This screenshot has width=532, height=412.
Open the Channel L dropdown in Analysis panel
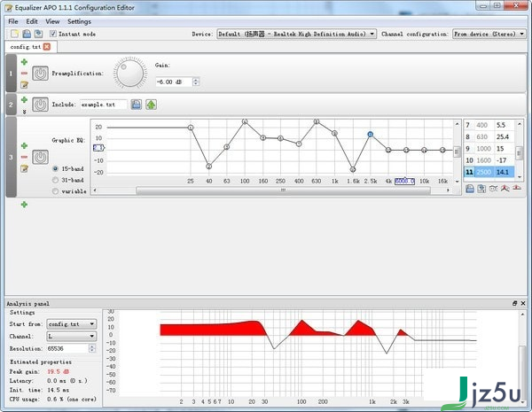pyautogui.click(x=72, y=337)
